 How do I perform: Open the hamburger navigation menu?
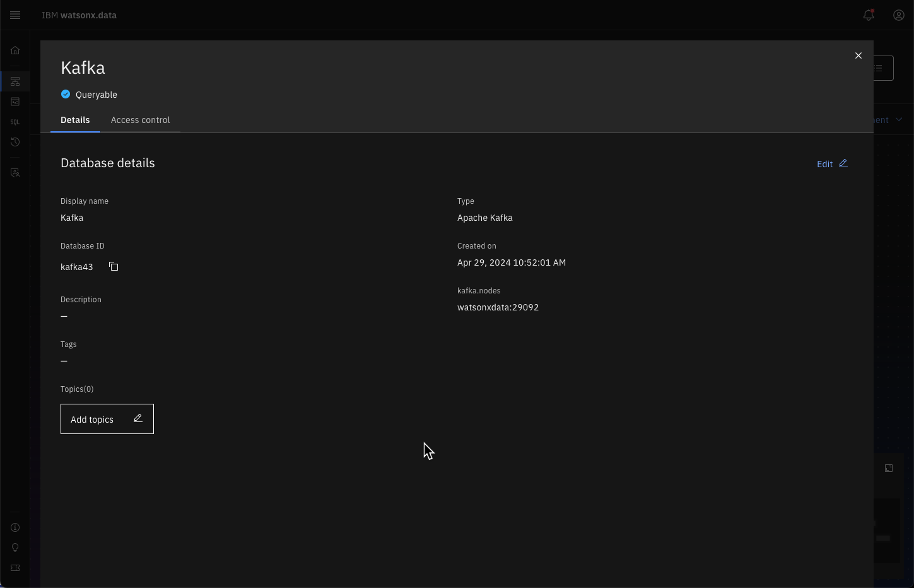[x=15, y=15]
